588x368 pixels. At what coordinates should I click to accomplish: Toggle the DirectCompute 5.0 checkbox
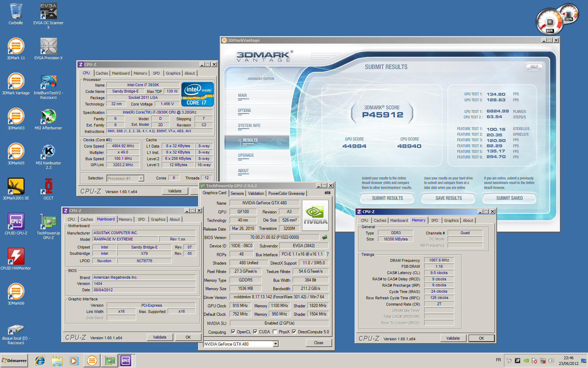click(x=294, y=332)
